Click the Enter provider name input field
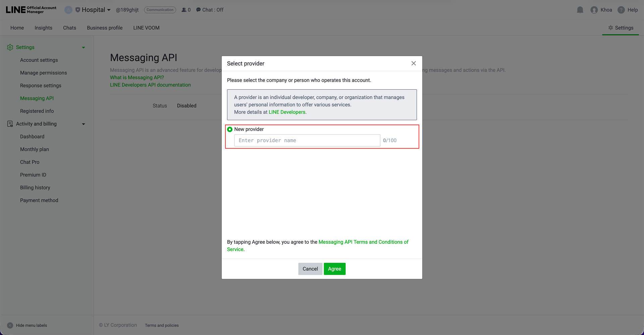 [x=307, y=140]
